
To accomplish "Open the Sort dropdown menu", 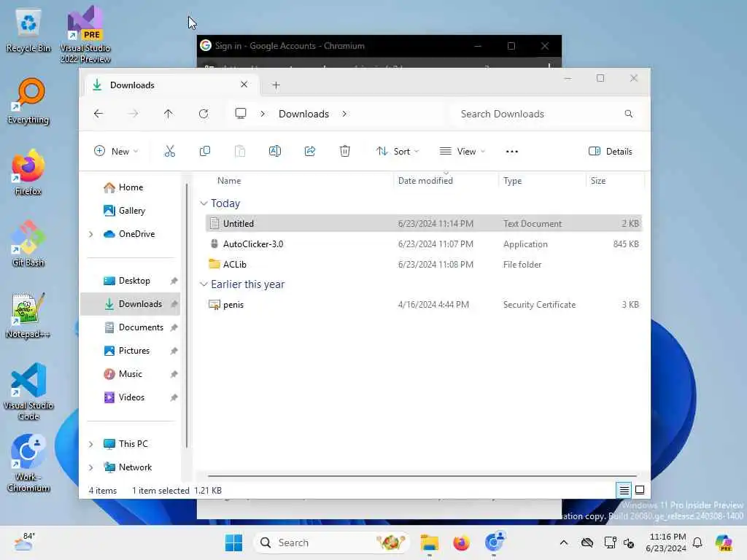I will pyautogui.click(x=398, y=152).
